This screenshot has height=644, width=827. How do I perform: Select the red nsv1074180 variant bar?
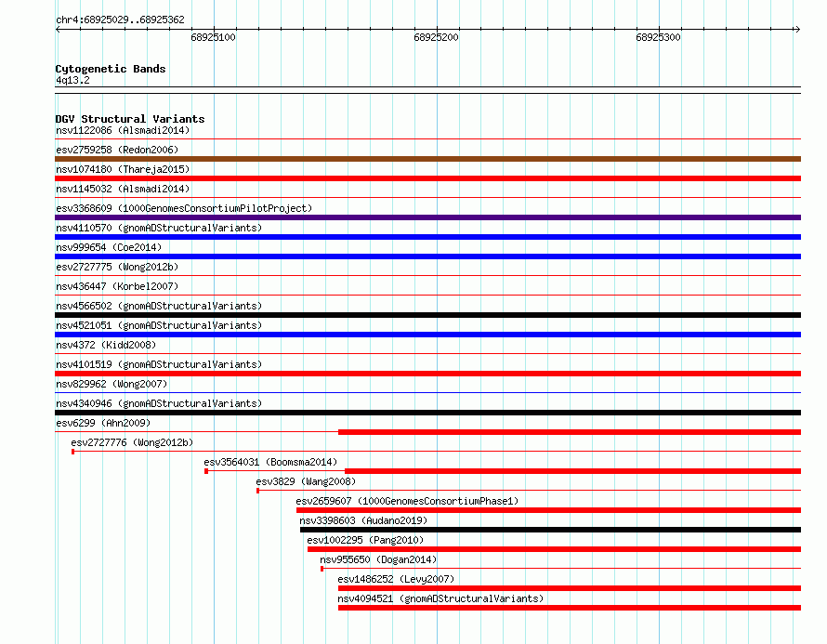(x=427, y=178)
